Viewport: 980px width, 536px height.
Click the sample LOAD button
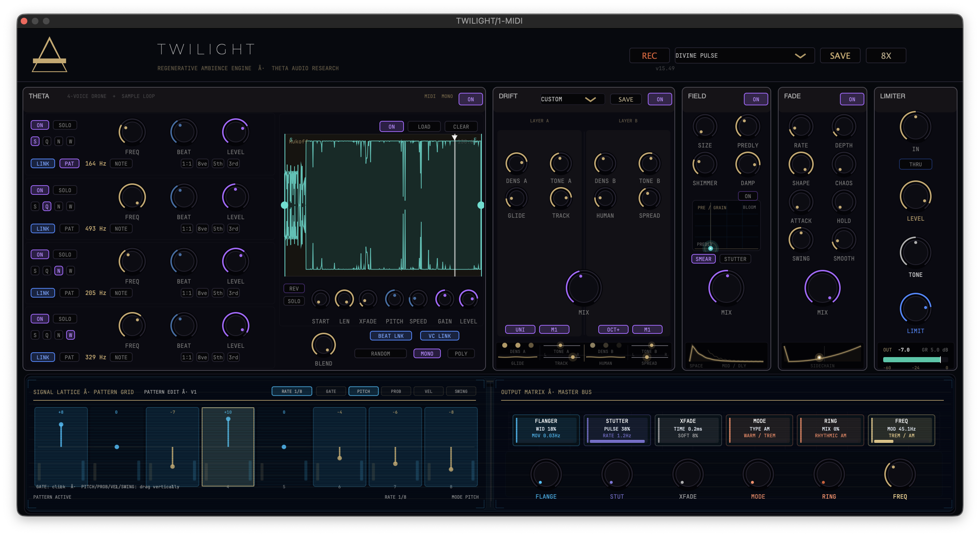pyautogui.click(x=424, y=127)
